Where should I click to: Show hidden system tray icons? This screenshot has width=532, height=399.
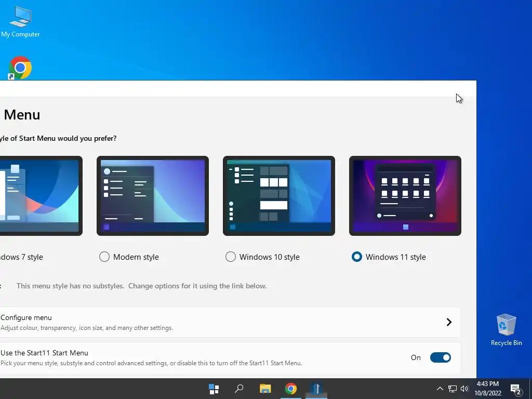(x=440, y=389)
